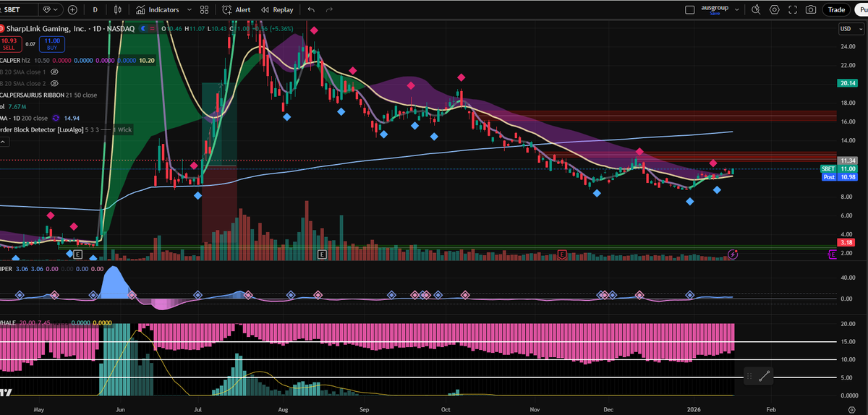Screen dimensions: 868x415
Task: Enter fullscreen mode
Action: [x=793, y=9]
